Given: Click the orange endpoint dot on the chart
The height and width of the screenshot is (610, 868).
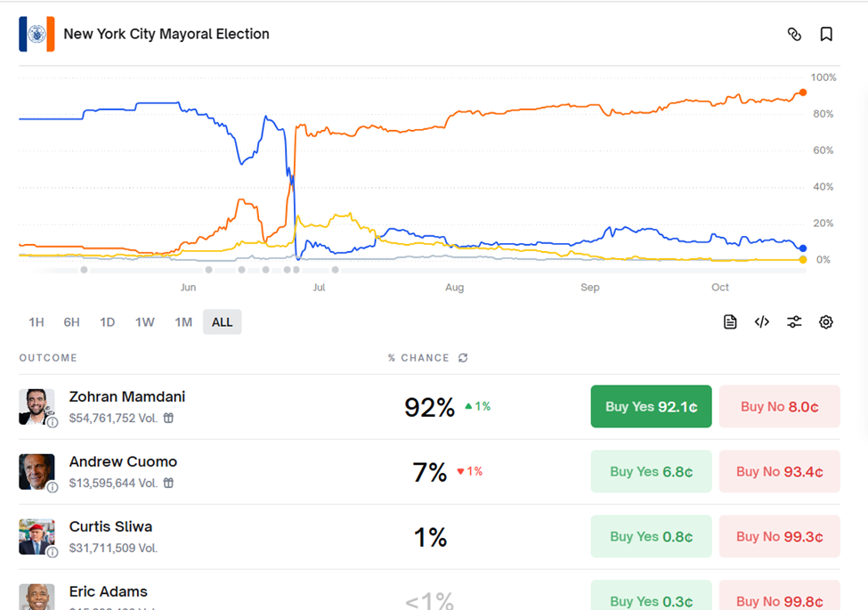Looking at the screenshot, I should (803, 93).
